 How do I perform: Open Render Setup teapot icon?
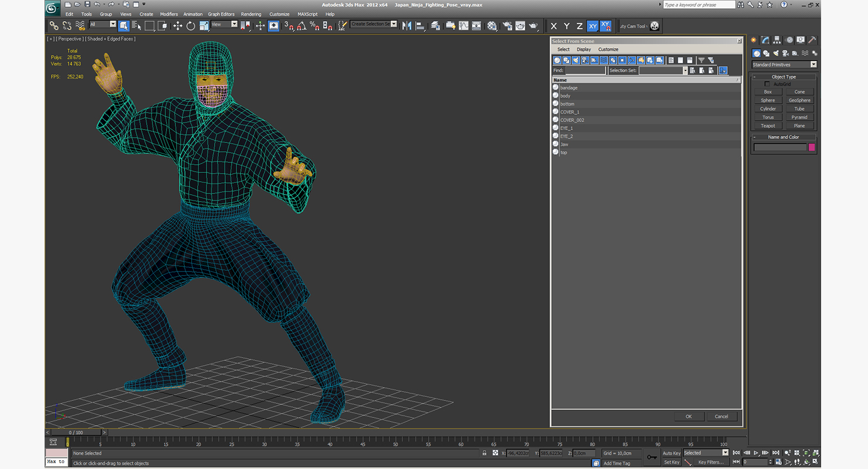click(x=507, y=26)
